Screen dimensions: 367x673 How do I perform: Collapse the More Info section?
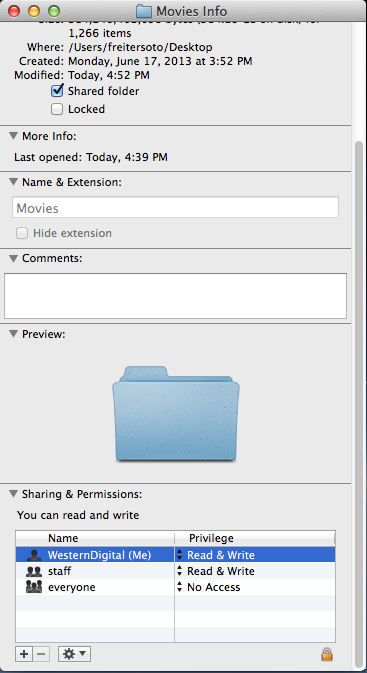tap(14, 136)
